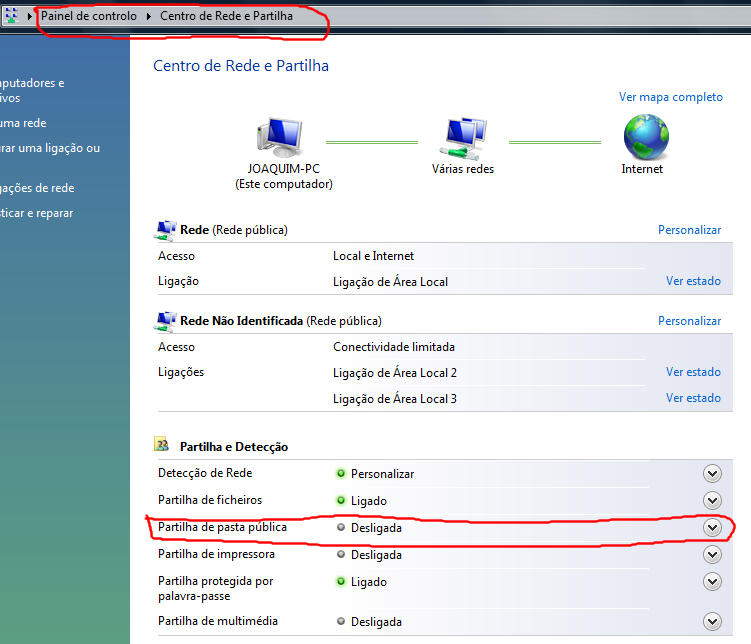Viewport: 751px width, 644px height.
Task: Click the Partilha de ficheiros row label
Action: (210, 500)
